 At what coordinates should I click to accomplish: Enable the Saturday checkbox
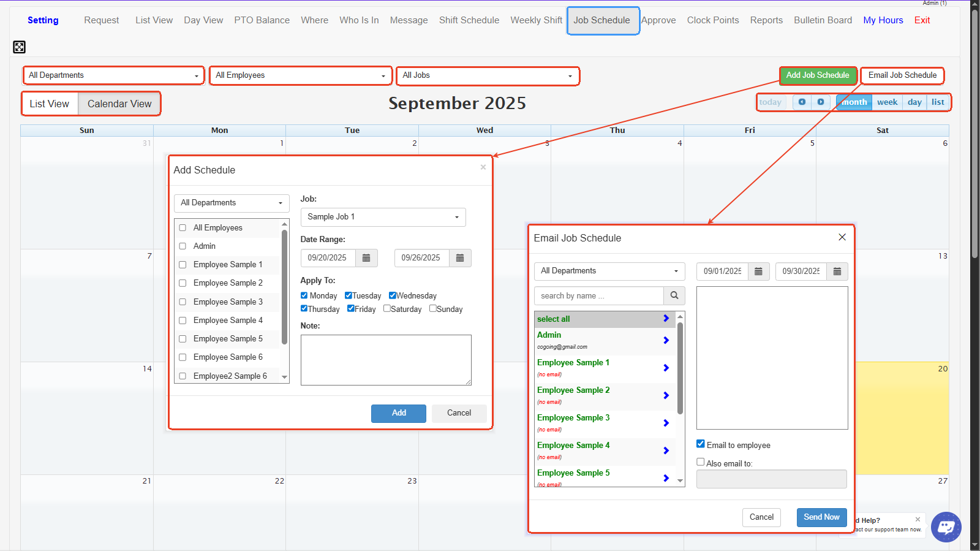click(387, 308)
